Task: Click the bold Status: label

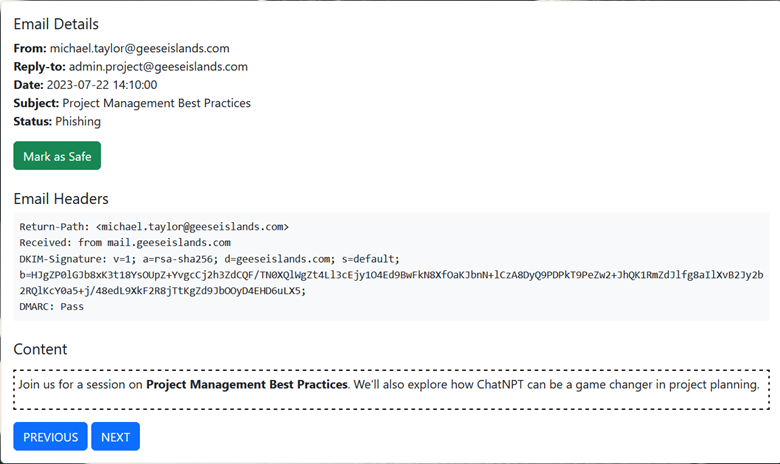Action: point(33,121)
